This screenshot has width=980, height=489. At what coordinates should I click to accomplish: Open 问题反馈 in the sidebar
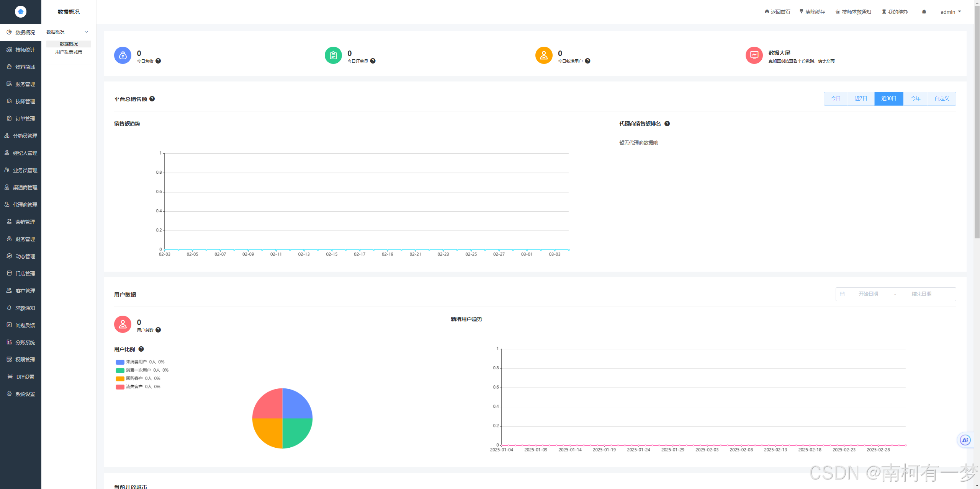click(21, 325)
